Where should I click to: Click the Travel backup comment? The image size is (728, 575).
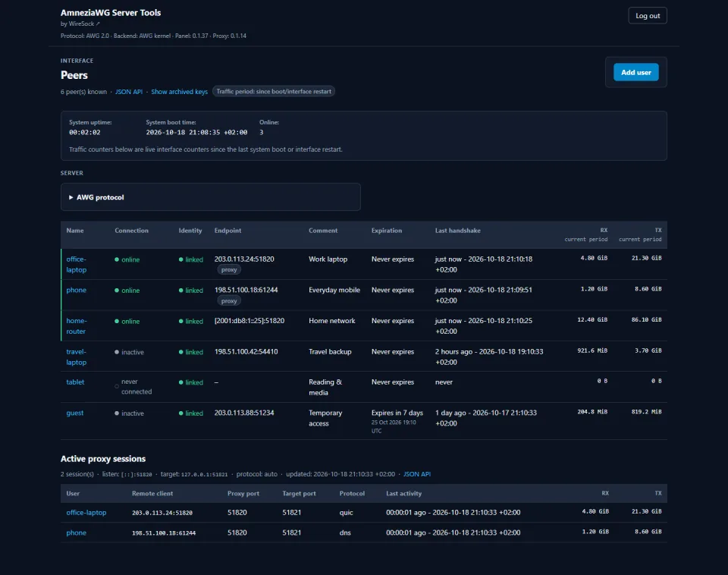tap(330, 351)
